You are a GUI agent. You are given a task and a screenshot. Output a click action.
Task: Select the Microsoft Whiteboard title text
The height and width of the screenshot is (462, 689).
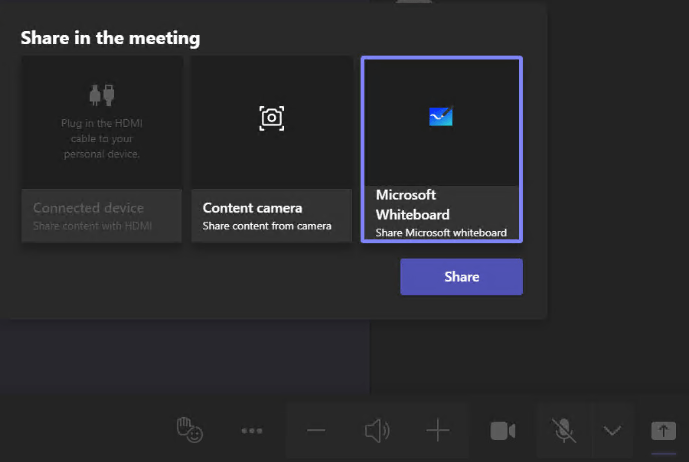[x=412, y=205]
